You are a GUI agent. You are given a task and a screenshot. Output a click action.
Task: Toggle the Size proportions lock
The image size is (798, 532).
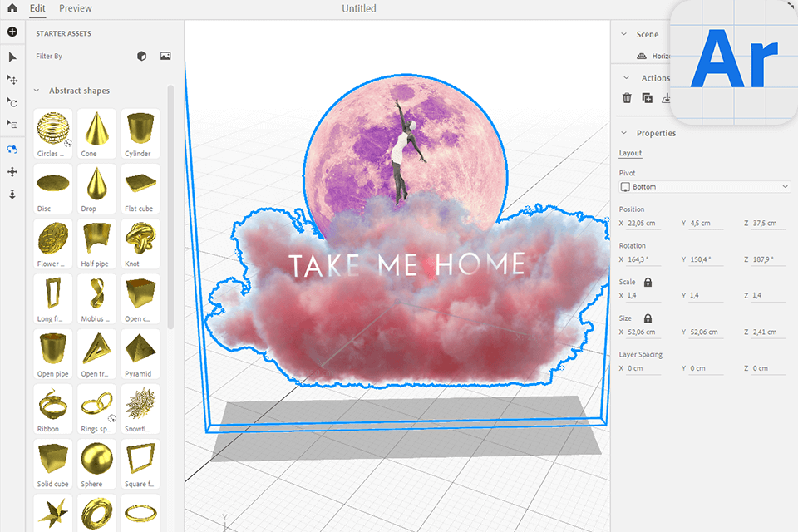click(648, 318)
